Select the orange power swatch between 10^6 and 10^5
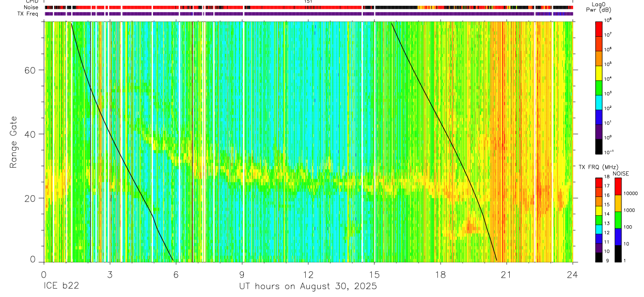644x297 pixels. 599,58
